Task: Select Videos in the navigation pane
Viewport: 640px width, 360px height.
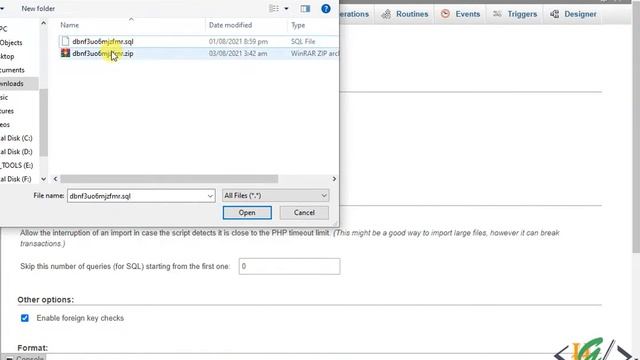Action: click(x=5, y=124)
